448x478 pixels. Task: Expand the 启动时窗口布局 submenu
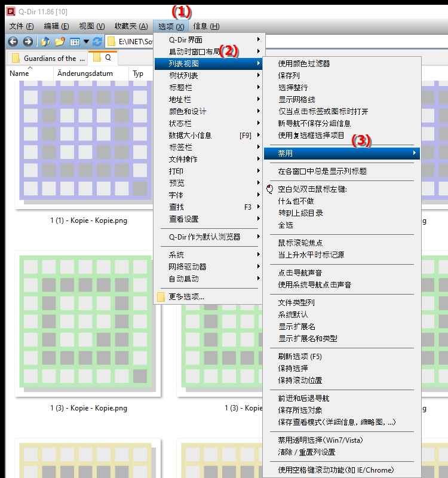208,52
